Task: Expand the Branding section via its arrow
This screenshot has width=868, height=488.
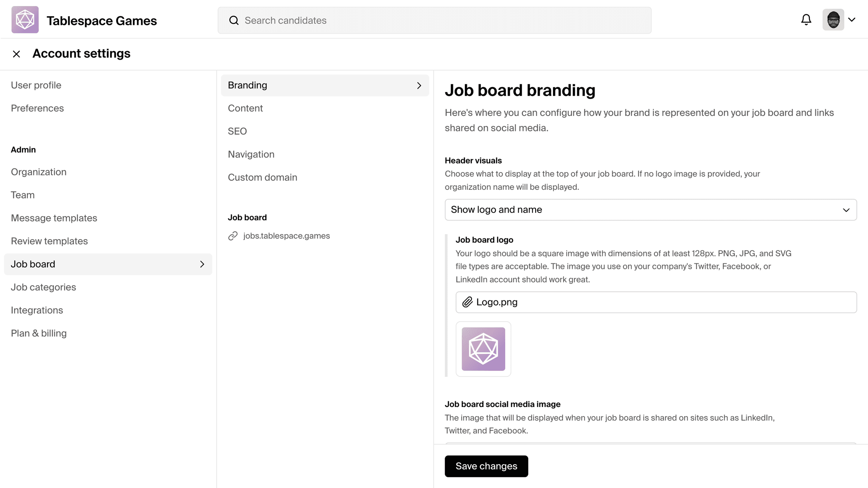Action: [419, 85]
